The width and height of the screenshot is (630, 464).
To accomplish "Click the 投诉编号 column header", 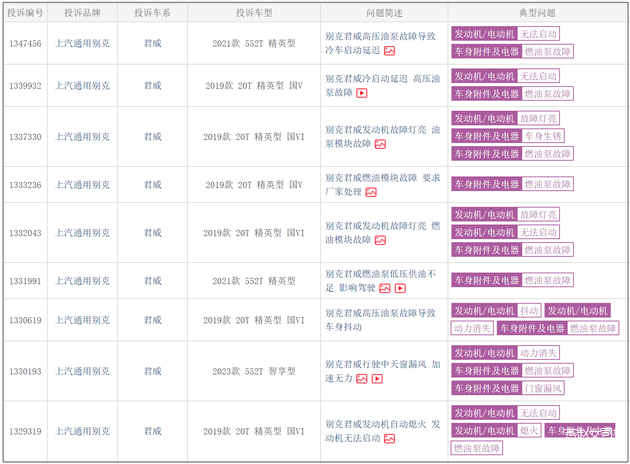I will [x=25, y=13].
